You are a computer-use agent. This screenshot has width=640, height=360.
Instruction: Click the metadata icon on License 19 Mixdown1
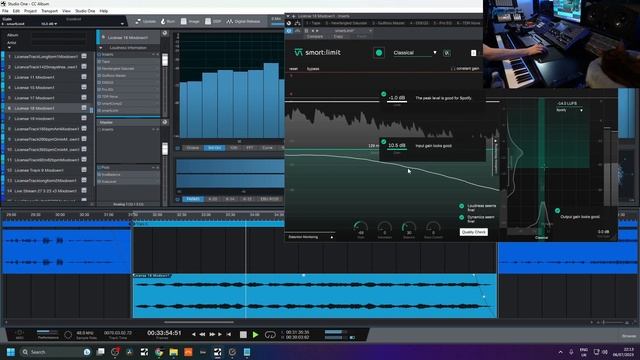pyautogui.click(x=84, y=118)
